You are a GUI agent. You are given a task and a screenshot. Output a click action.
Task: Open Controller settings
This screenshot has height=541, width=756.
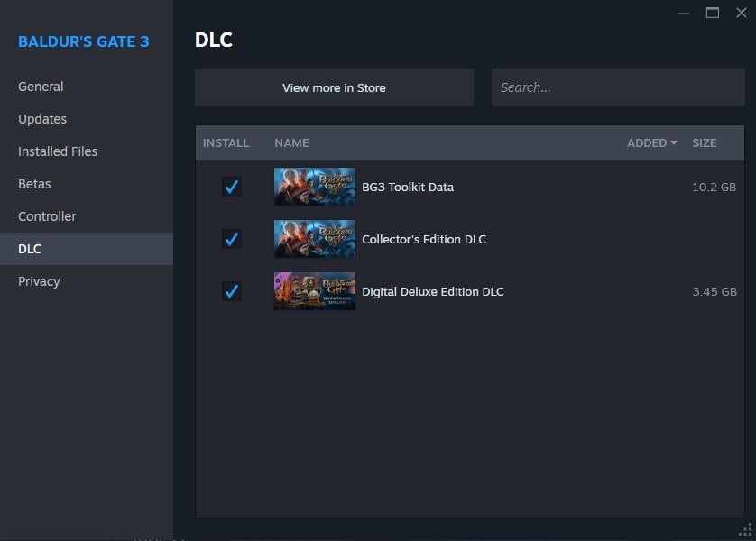point(47,216)
